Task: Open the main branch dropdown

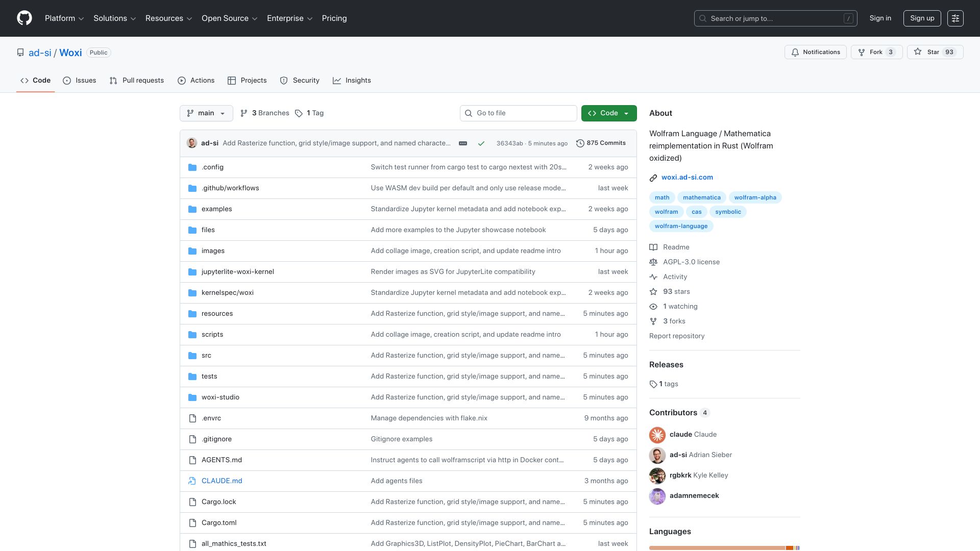Action: 206,113
